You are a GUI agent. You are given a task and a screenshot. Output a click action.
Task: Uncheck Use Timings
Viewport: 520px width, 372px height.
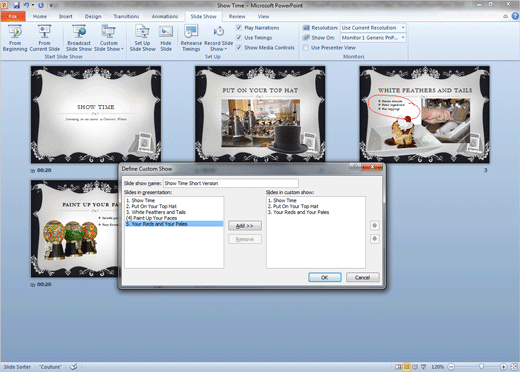point(239,37)
